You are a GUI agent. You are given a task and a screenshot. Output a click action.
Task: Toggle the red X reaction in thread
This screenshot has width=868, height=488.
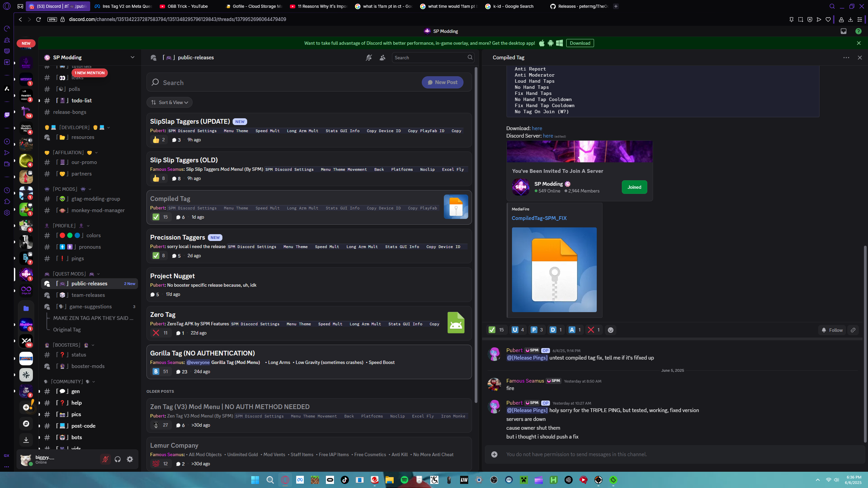pos(594,330)
